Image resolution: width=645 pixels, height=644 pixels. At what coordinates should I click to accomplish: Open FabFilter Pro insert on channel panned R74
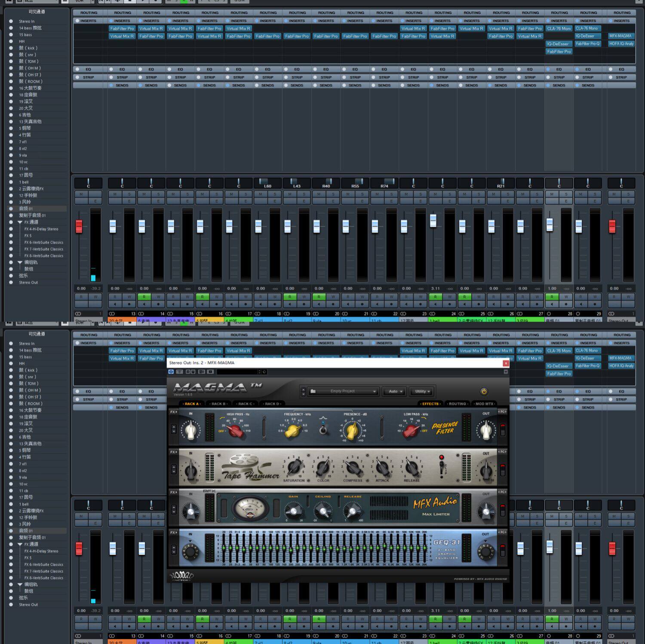(384, 36)
